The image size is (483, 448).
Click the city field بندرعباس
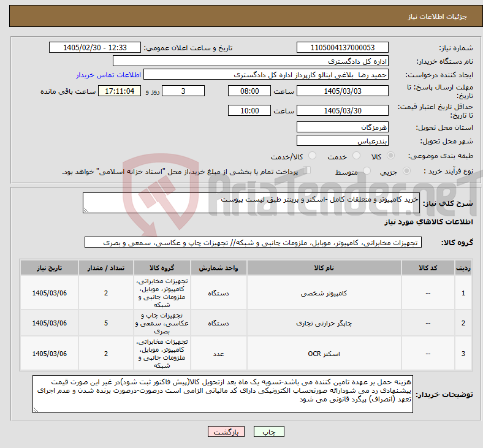click(x=342, y=140)
